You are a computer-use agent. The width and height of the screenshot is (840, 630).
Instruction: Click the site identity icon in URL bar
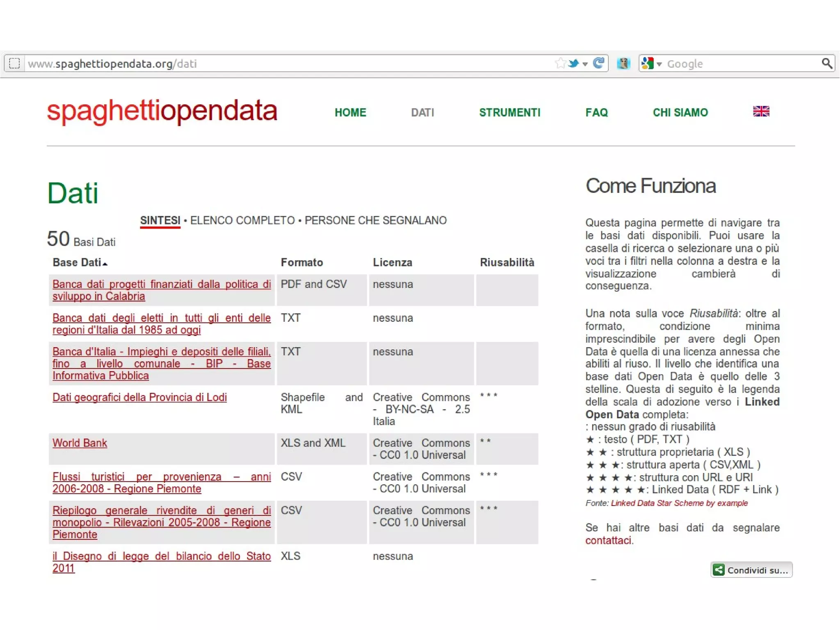(15, 63)
